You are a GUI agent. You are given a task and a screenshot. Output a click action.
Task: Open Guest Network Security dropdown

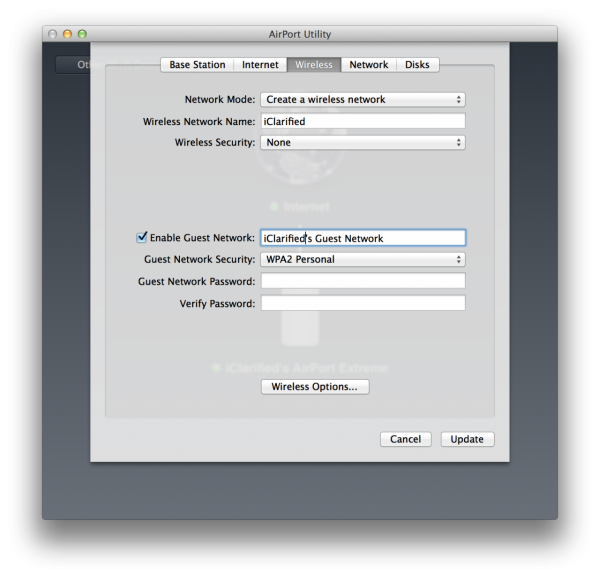click(363, 259)
